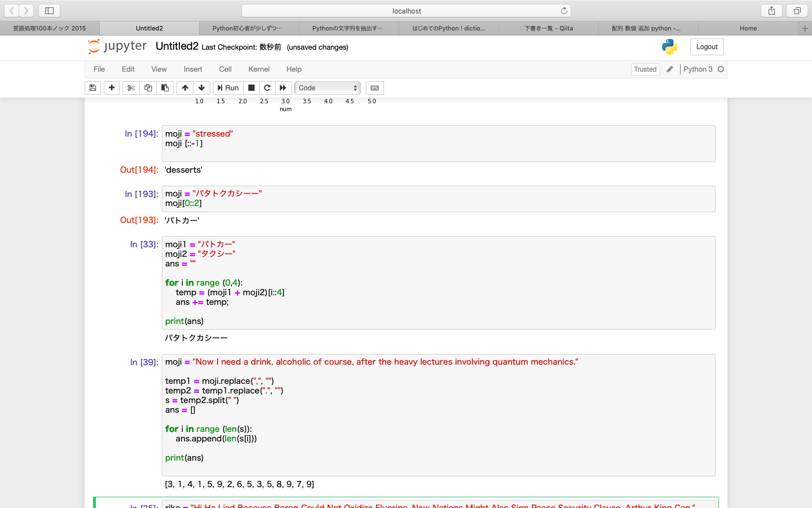Image resolution: width=812 pixels, height=508 pixels.
Task: Click the In [194]: prompt label
Action: tap(142, 134)
